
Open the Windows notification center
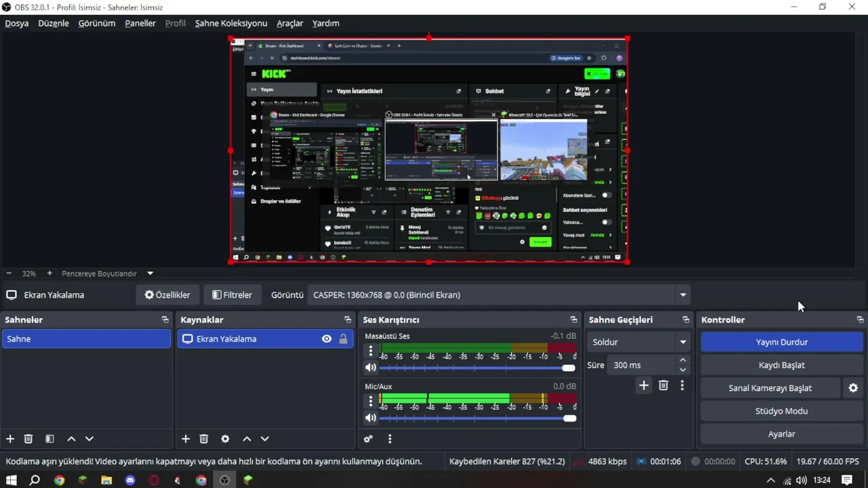(847, 481)
